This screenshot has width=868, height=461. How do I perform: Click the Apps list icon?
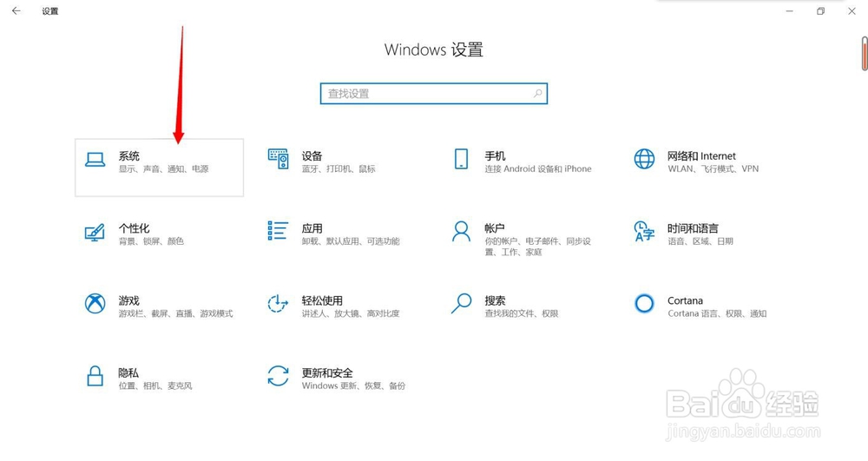point(278,231)
